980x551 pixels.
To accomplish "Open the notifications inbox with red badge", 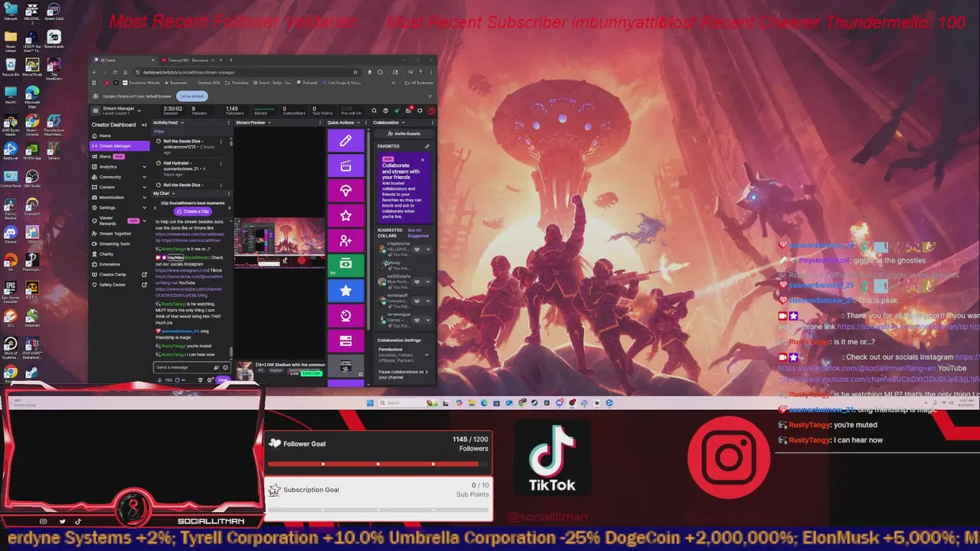I will coord(408,110).
